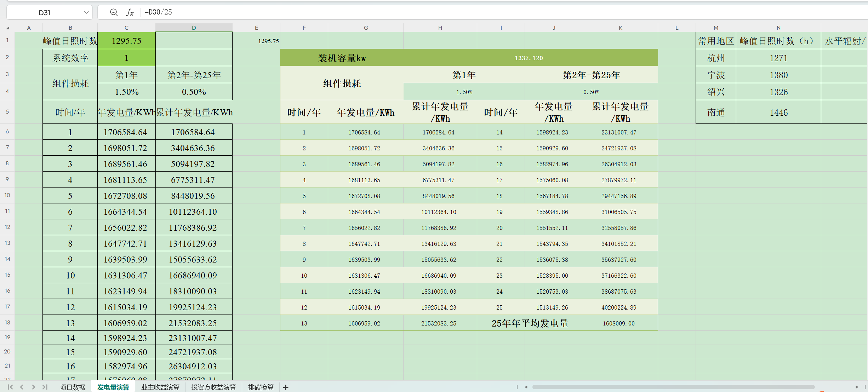Click the 宁波 region cell
868x392 pixels.
(x=716, y=75)
